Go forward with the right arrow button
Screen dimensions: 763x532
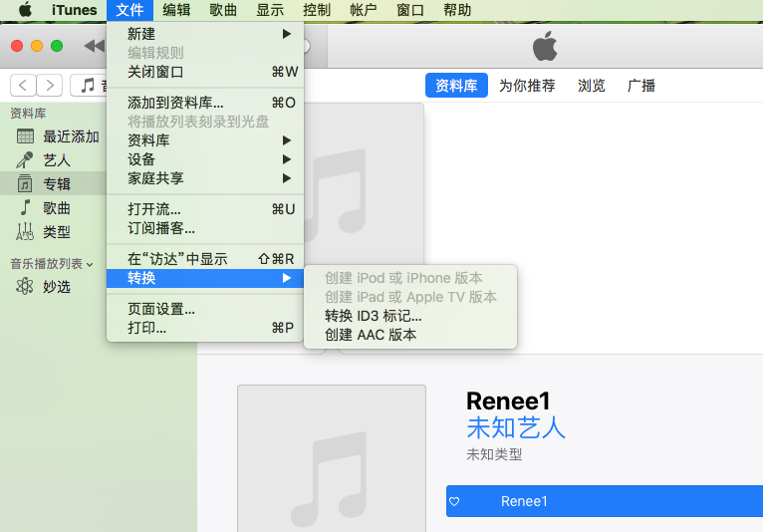49,86
